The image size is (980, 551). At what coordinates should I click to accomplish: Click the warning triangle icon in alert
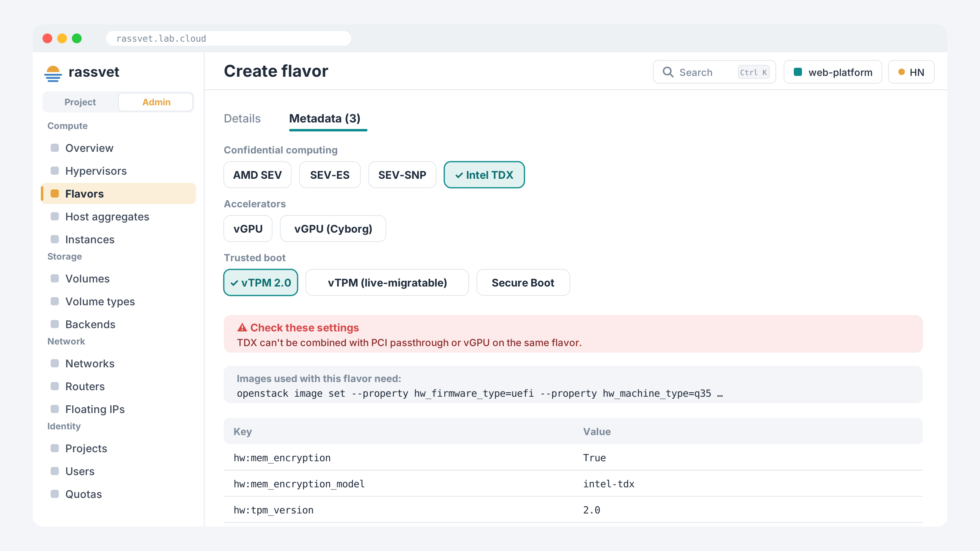pos(242,327)
